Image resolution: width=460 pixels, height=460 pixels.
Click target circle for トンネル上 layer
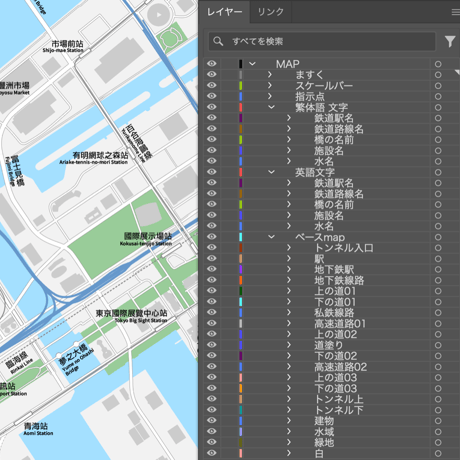click(438, 399)
